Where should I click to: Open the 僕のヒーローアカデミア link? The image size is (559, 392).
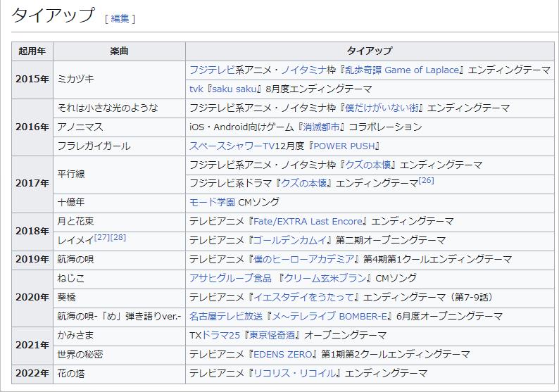[x=303, y=259]
